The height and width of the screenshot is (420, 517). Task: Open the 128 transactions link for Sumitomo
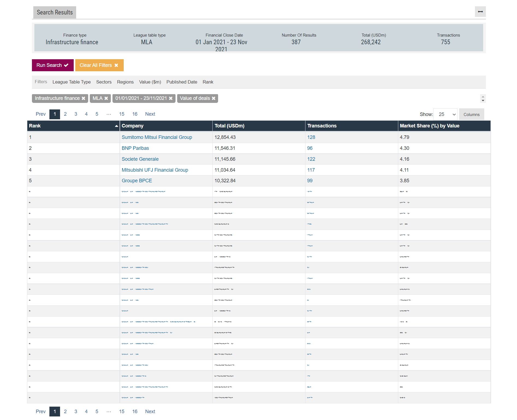(x=311, y=137)
